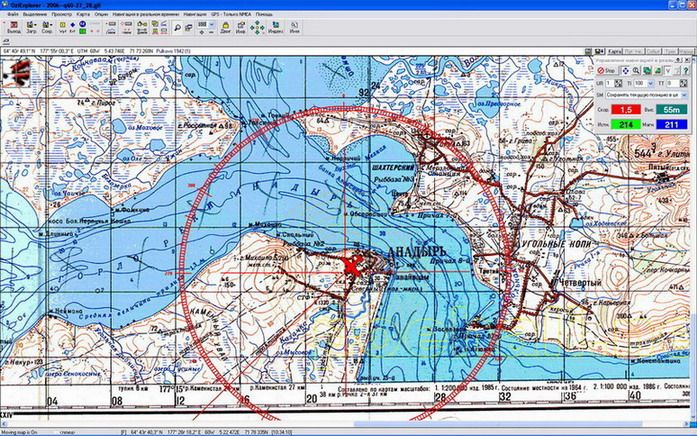Click blue magnetic heading readout 211
This screenshot has height=436, width=697.
[671, 124]
